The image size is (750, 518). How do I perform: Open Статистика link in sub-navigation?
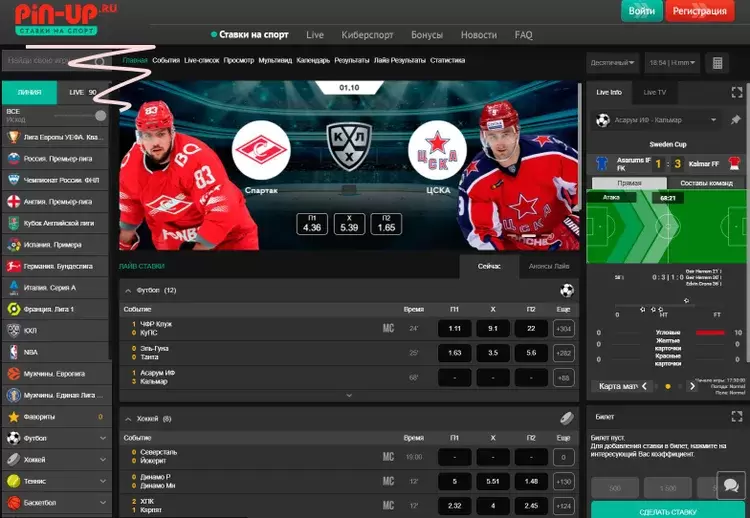tap(447, 60)
